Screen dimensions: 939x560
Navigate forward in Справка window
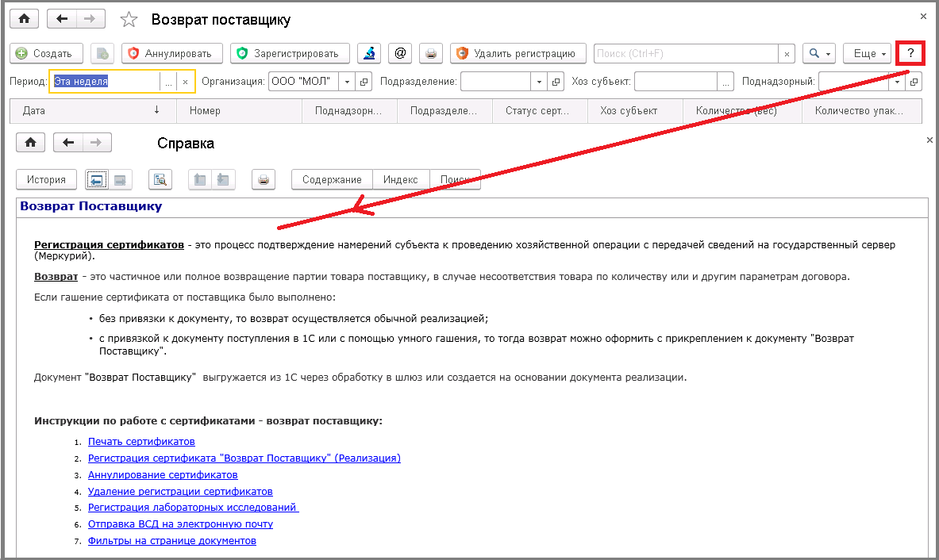[96, 143]
